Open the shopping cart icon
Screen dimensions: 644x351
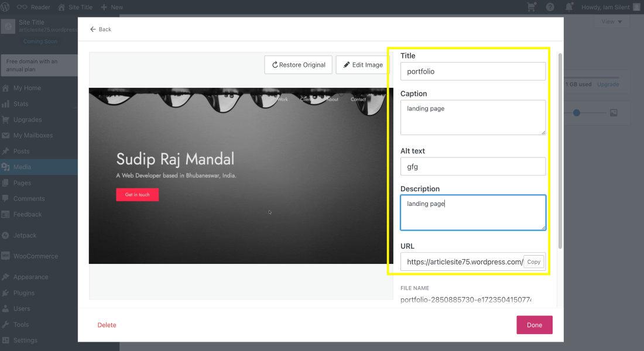coord(532,7)
